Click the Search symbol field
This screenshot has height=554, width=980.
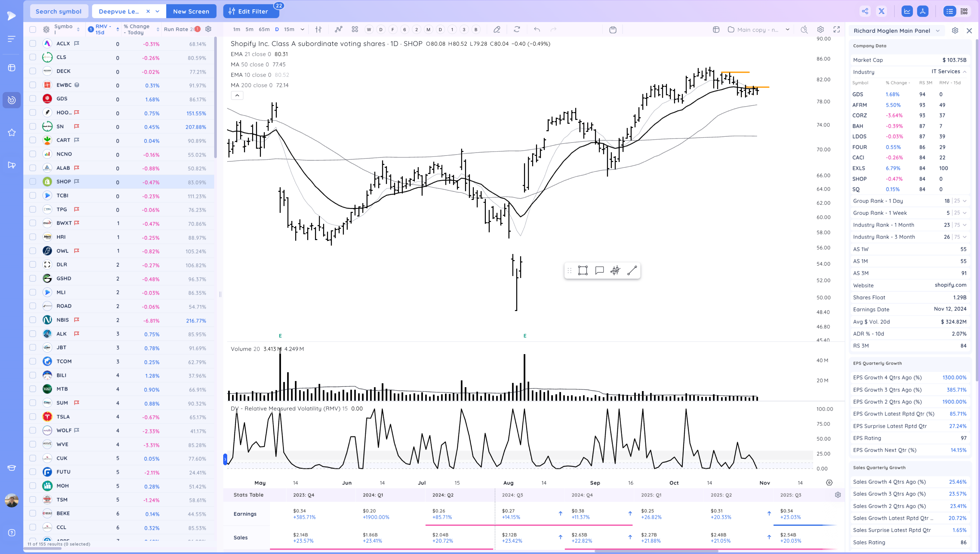tap(59, 11)
